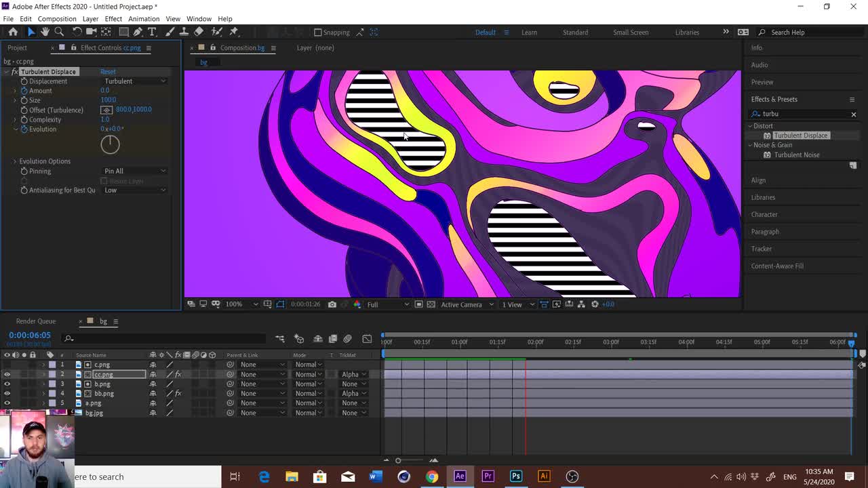The width and height of the screenshot is (868, 488).
Task: Reset the Turbulent Displace effect
Action: pyautogui.click(x=107, y=71)
